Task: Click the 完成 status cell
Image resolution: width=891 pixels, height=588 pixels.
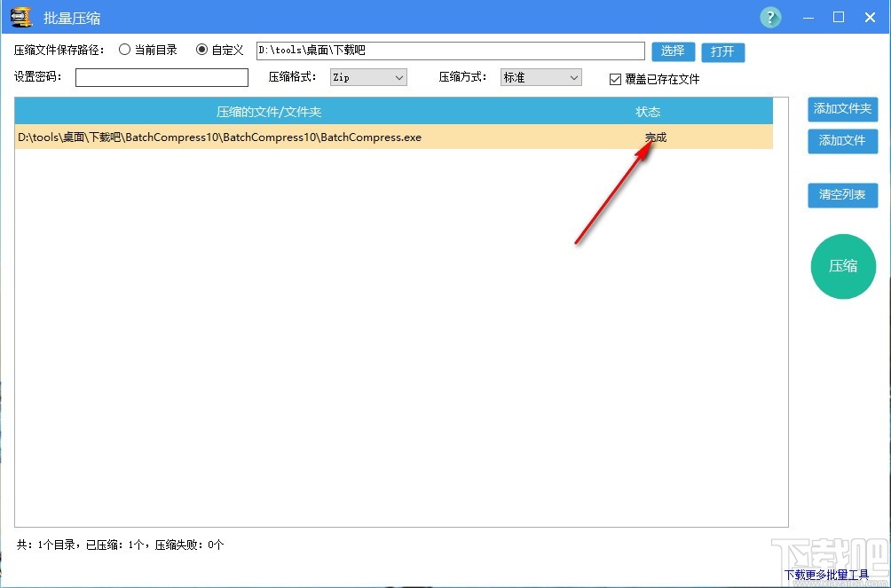Action: point(655,137)
